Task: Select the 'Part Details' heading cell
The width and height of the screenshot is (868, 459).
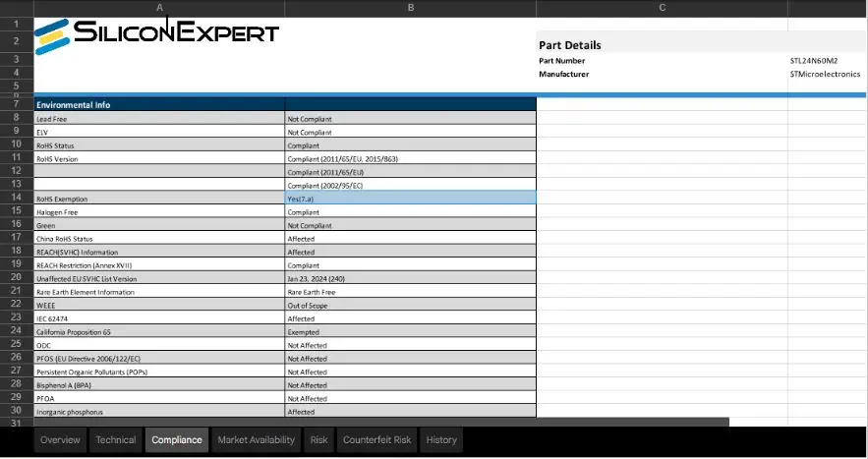Action: (x=663, y=44)
